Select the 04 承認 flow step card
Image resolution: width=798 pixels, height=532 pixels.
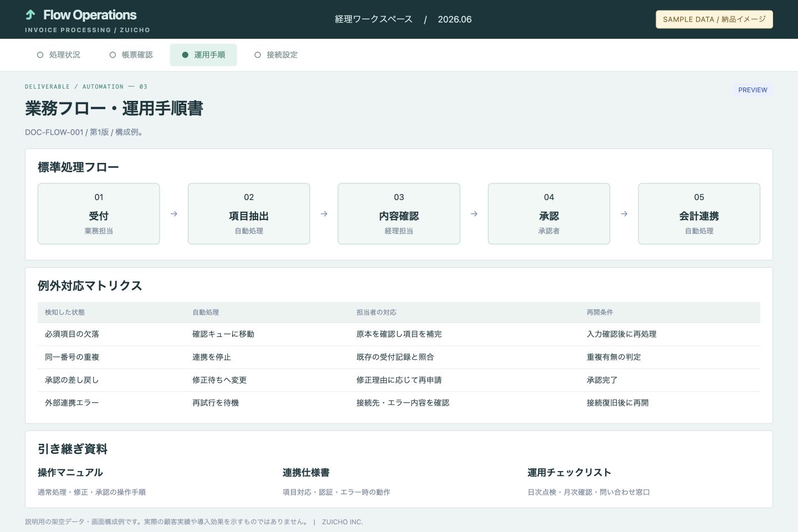[x=549, y=214]
